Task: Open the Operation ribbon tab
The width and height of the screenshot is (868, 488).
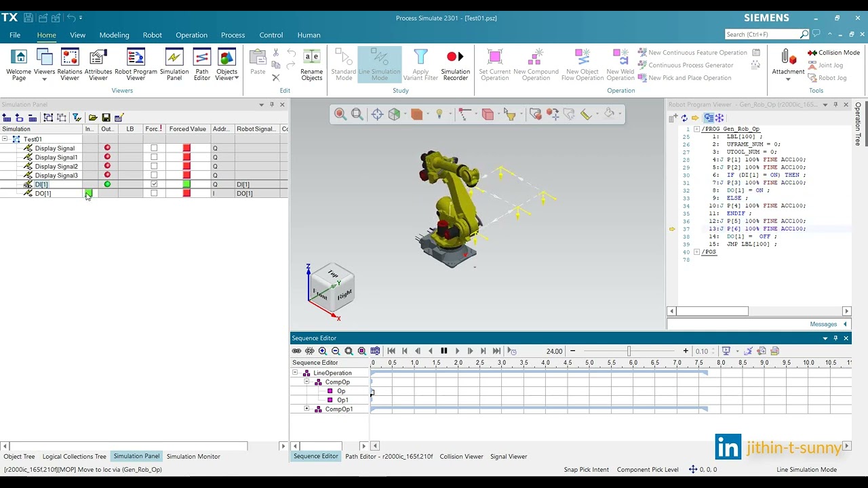Action: point(191,35)
